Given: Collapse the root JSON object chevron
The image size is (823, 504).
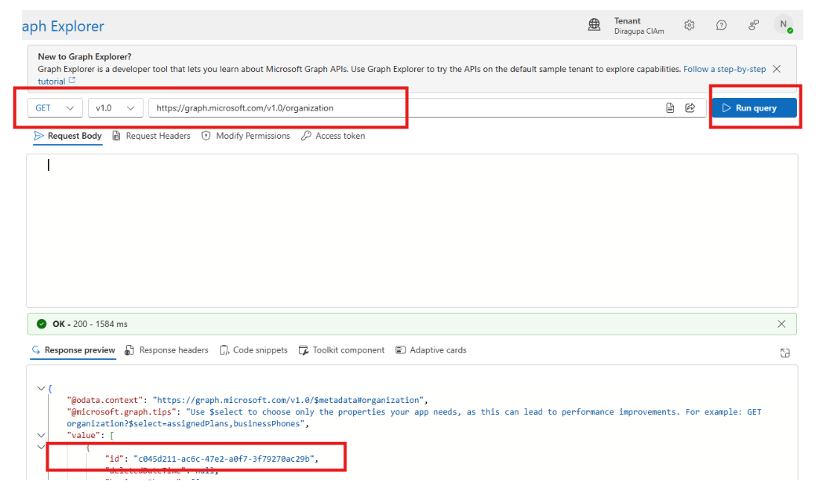Looking at the screenshot, I should pyautogui.click(x=41, y=389).
